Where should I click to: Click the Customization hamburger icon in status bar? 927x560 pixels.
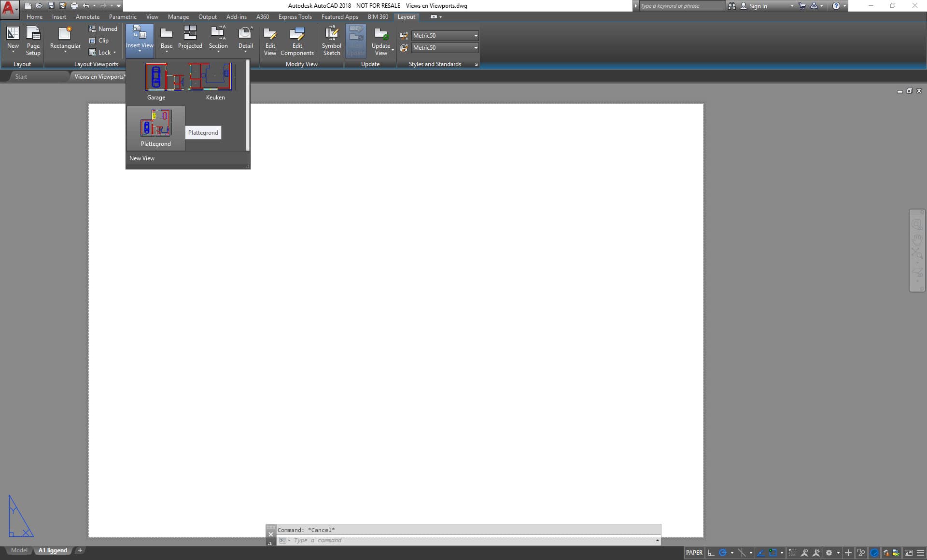tap(920, 553)
